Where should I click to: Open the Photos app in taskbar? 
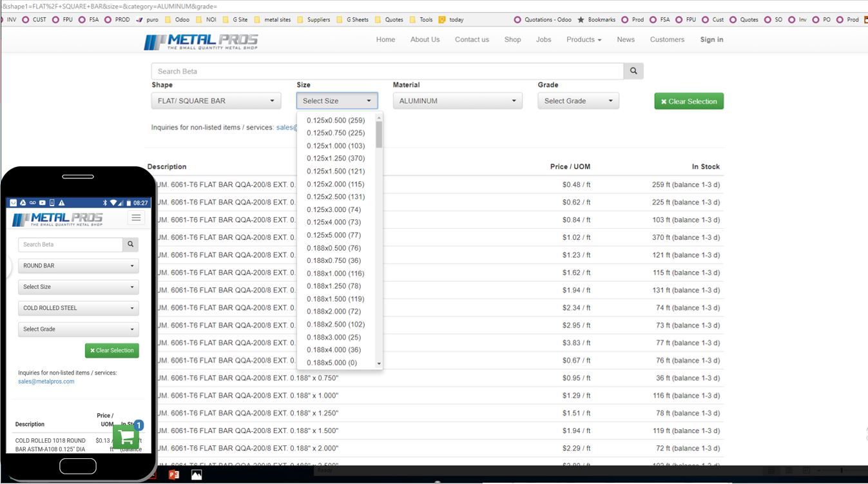pyautogui.click(x=197, y=475)
